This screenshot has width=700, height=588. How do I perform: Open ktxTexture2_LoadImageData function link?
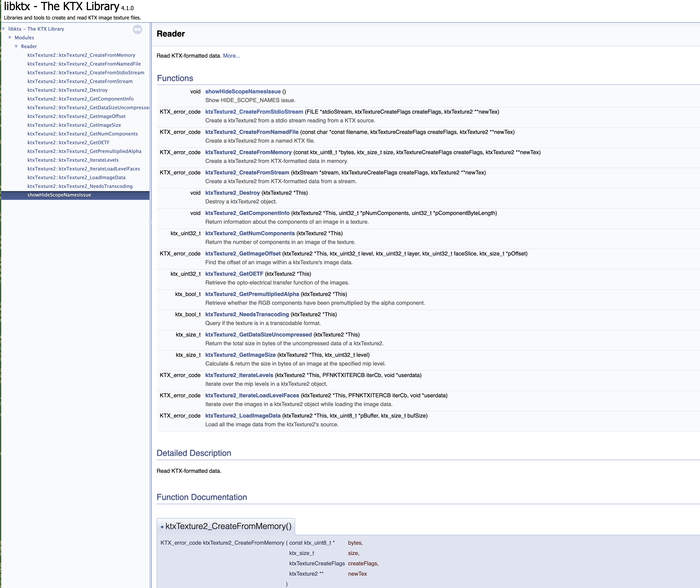tap(242, 416)
